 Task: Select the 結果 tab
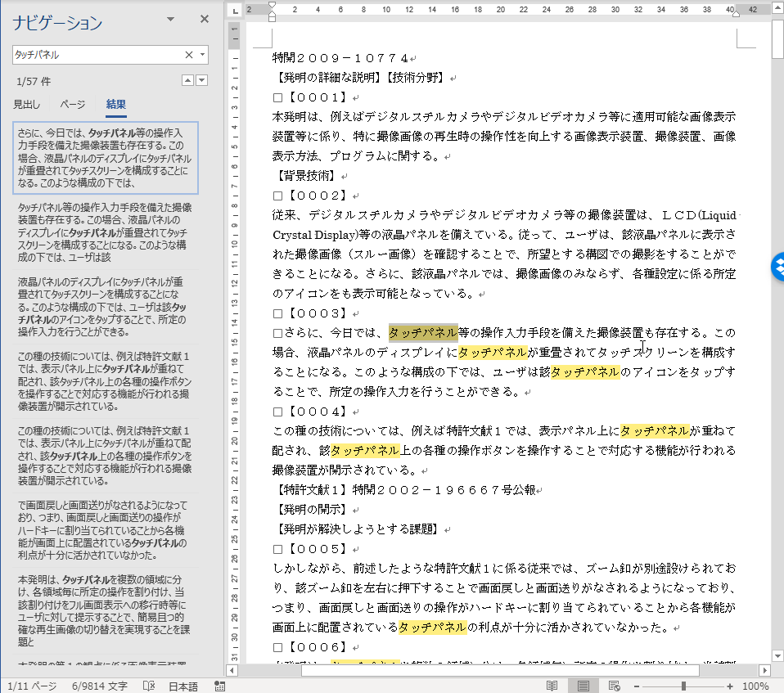[116, 104]
